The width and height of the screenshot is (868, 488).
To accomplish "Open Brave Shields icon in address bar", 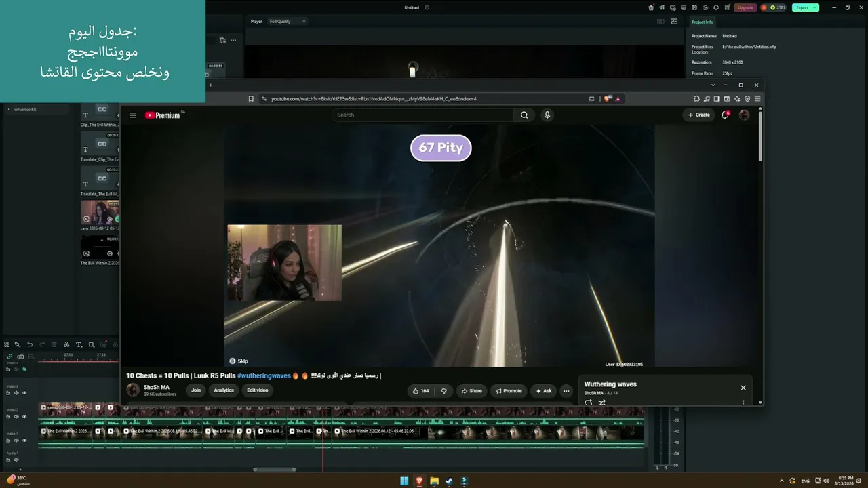I will pos(608,99).
